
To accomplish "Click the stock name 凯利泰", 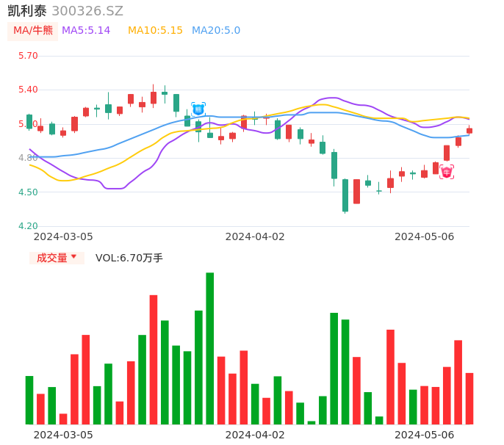I will pyautogui.click(x=27, y=11).
